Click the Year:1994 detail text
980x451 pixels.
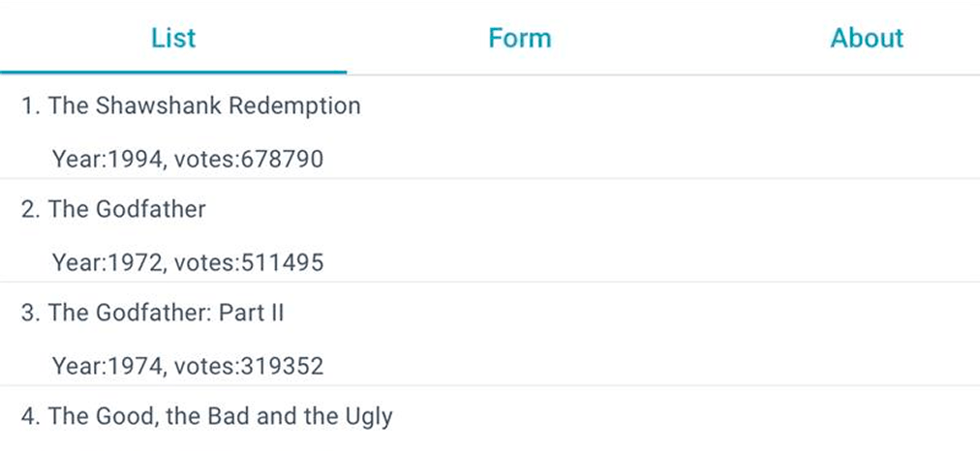tap(105, 159)
